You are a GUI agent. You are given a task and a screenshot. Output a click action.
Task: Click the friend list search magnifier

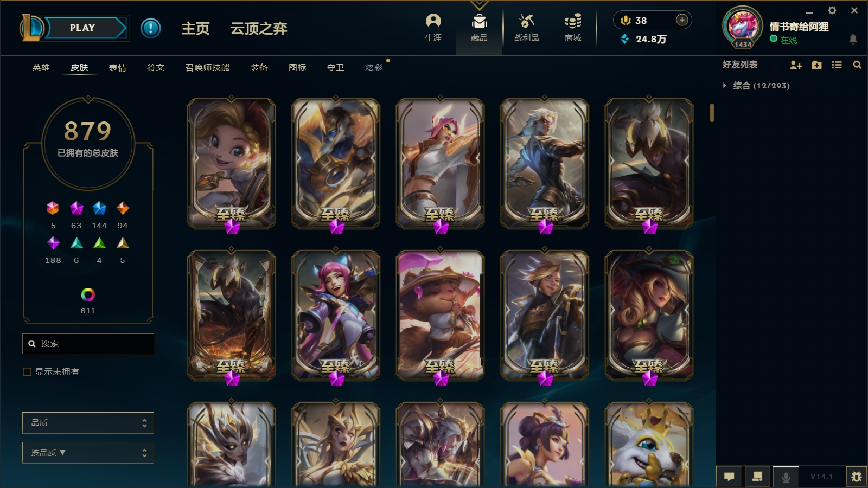tap(857, 65)
